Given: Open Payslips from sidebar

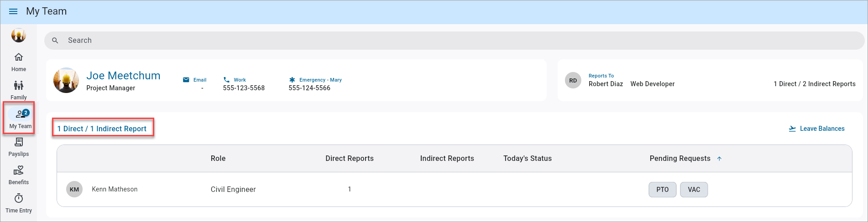Looking at the screenshot, I should tap(19, 147).
